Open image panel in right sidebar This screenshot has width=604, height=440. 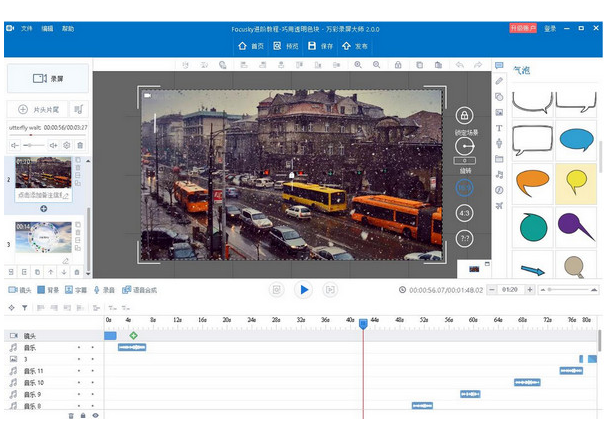tap(499, 113)
